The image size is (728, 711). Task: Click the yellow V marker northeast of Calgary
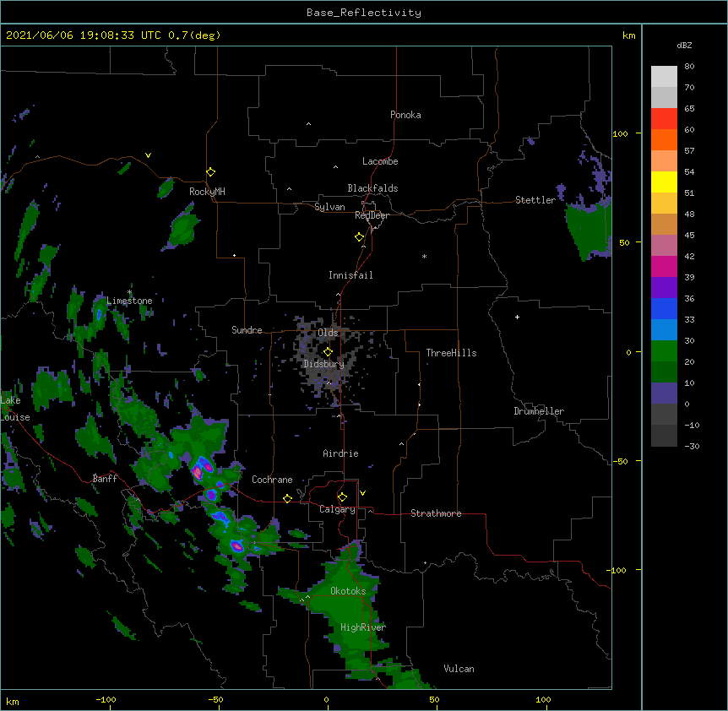(x=362, y=493)
